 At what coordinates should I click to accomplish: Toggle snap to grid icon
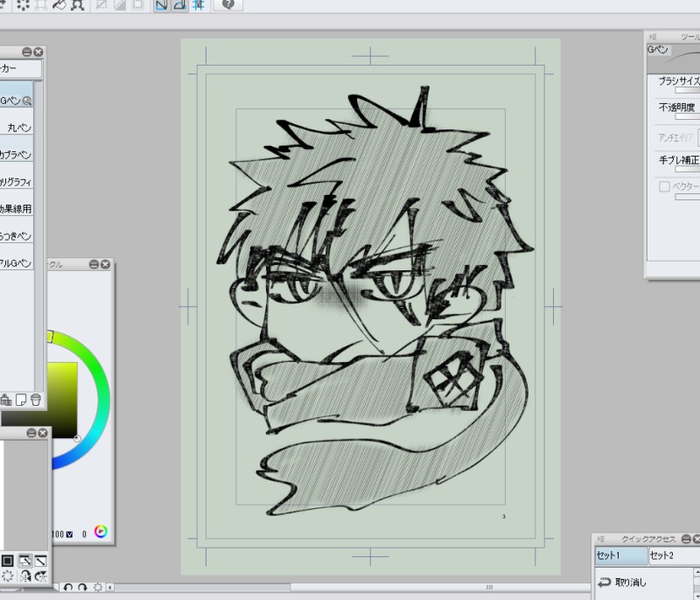(x=199, y=5)
